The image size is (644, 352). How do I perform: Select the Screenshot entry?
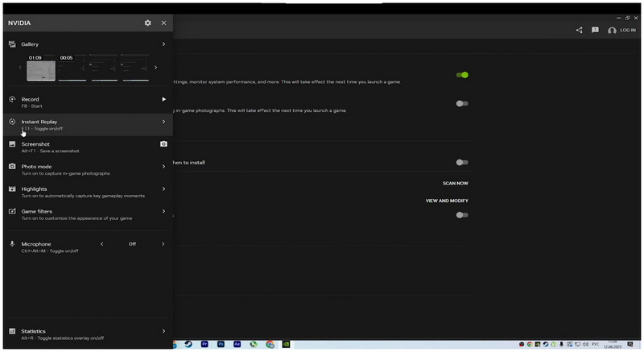[x=88, y=147]
